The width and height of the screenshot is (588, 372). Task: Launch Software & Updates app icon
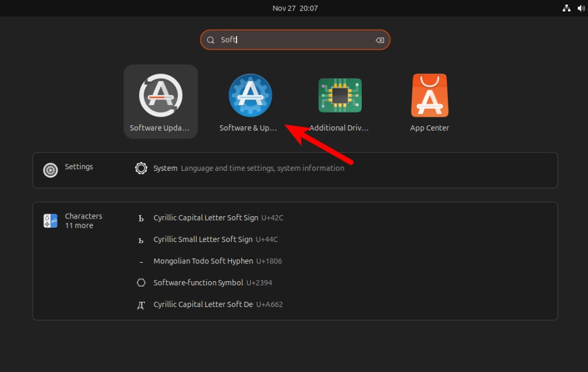pos(250,96)
